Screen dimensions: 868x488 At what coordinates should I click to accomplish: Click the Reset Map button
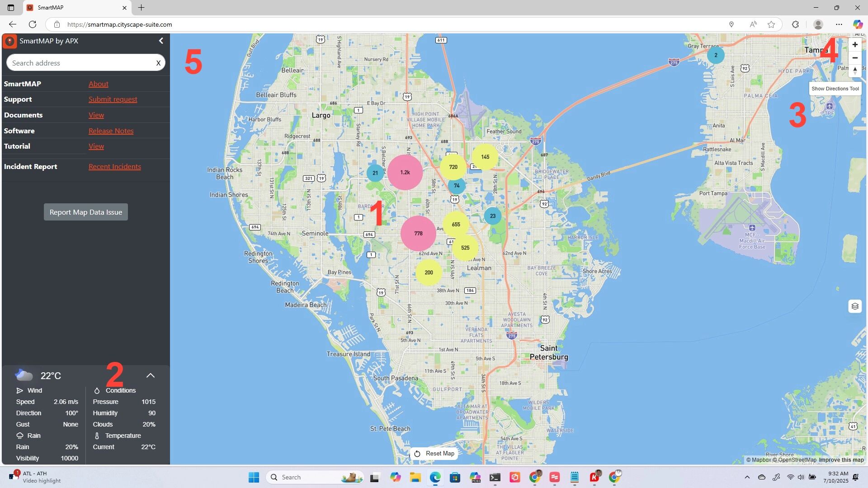pos(433,453)
